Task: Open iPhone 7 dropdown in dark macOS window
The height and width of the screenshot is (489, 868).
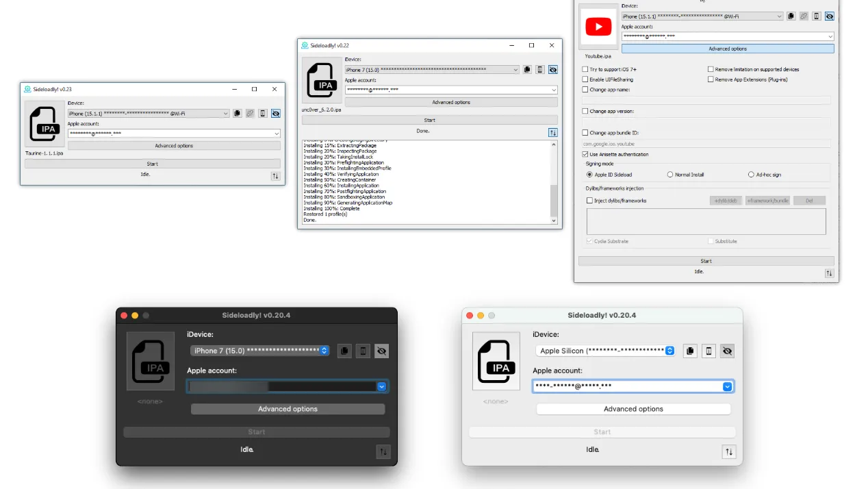Action: pyautogui.click(x=260, y=351)
